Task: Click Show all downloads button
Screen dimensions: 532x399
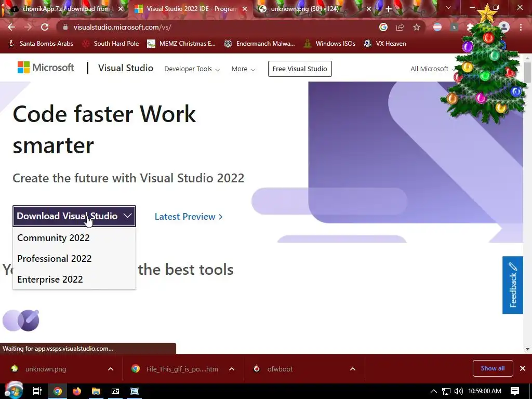Action: (493, 368)
